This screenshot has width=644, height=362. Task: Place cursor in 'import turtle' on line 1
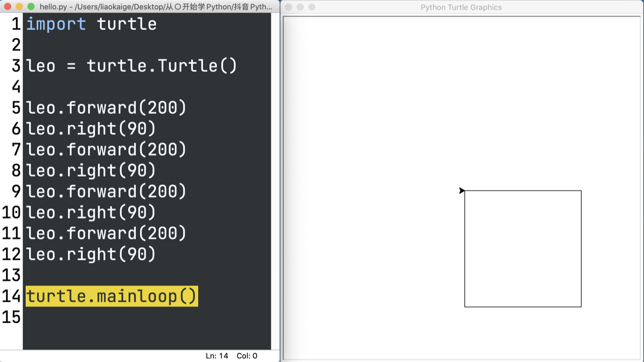91,24
